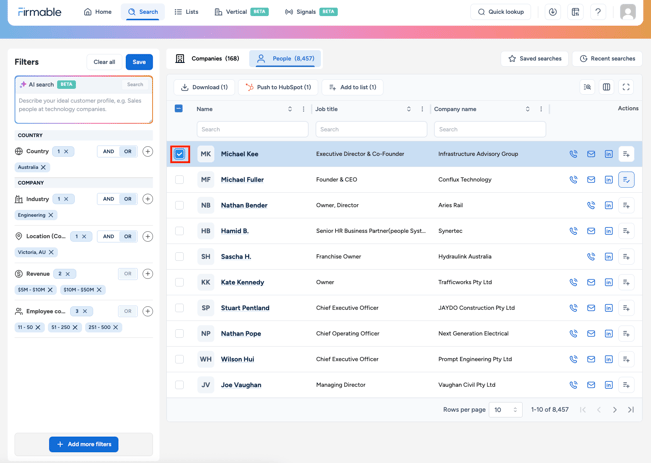
Task: Save the current filters
Action: click(139, 62)
